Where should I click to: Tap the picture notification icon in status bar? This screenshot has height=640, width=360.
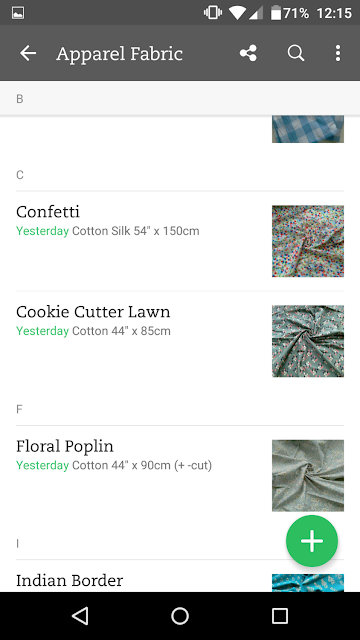point(18,13)
